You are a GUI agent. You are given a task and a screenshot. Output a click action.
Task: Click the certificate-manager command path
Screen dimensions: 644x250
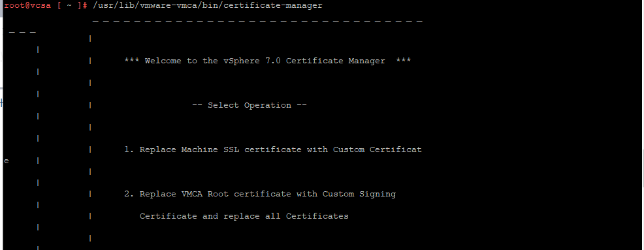pyautogui.click(x=208, y=6)
